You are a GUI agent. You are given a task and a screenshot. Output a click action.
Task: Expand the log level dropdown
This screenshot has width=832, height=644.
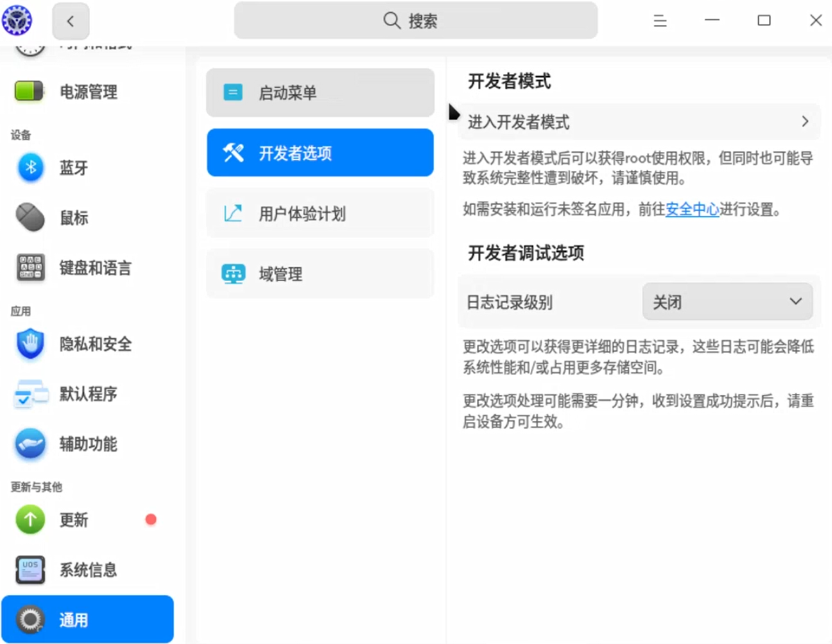coord(727,302)
